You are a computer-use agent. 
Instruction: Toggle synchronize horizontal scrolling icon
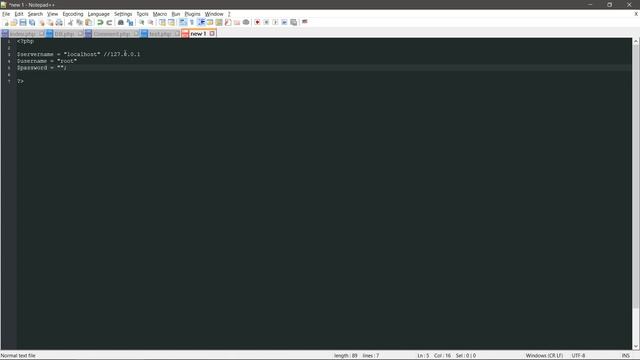click(x=171, y=22)
